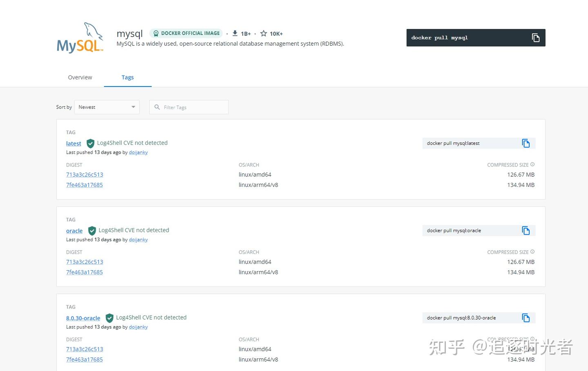Click linux/amd64 in the latest card
This screenshot has height=371, width=588.
click(x=255, y=174)
